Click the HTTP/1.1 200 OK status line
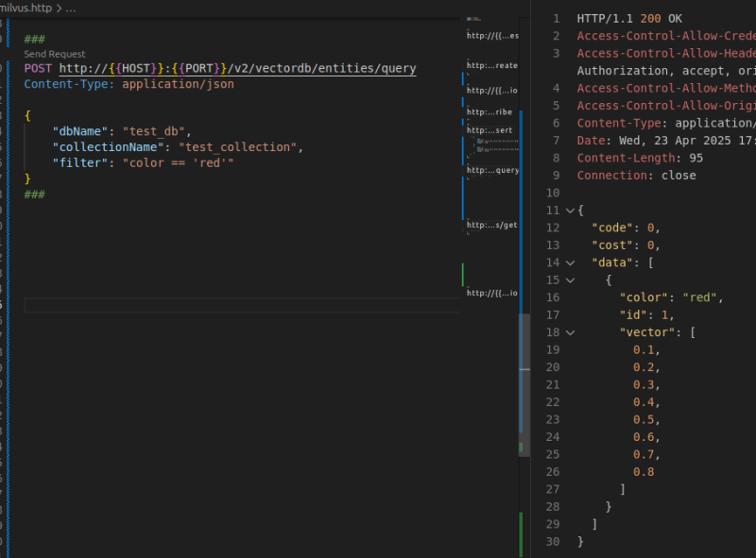This screenshot has width=756, height=558. [x=629, y=18]
